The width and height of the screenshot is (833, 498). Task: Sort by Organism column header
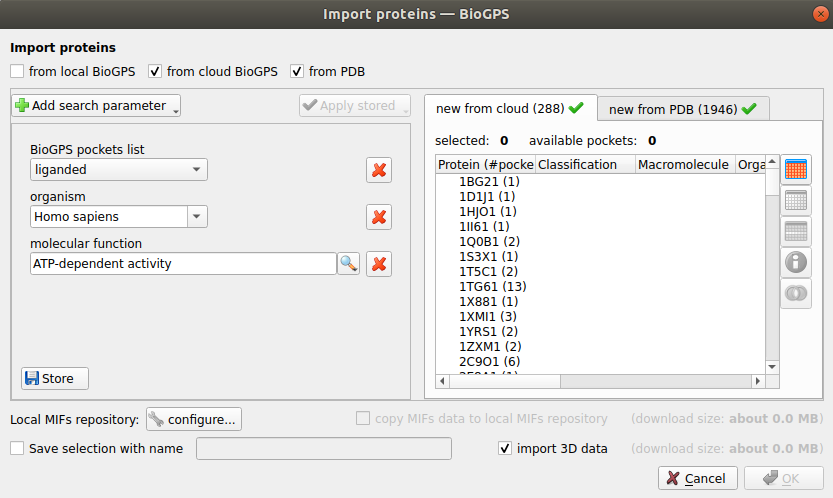coord(751,165)
